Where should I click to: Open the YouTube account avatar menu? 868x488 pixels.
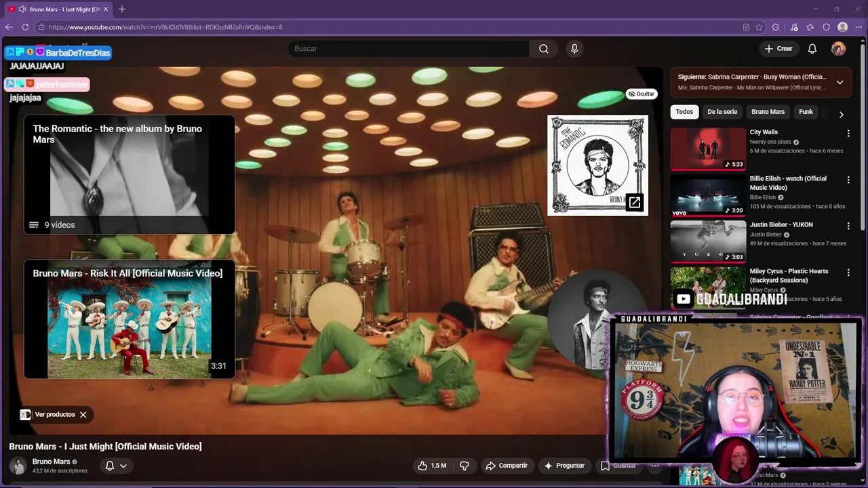pyautogui.click(x=839, y=49)
